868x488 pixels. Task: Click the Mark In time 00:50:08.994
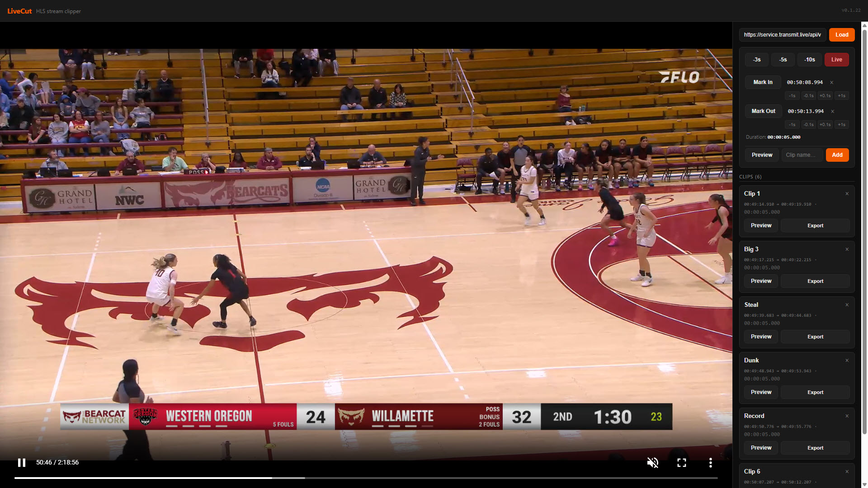point(805,82)
